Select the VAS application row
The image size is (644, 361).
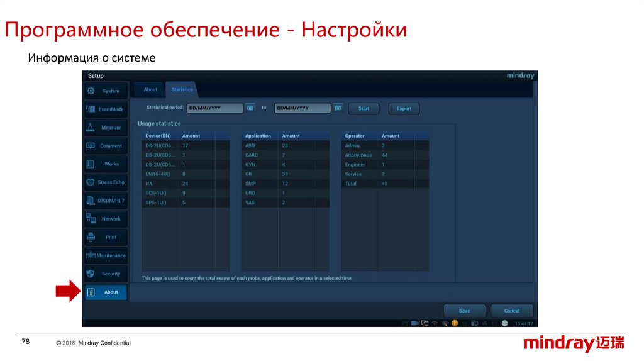click(286, 203)
